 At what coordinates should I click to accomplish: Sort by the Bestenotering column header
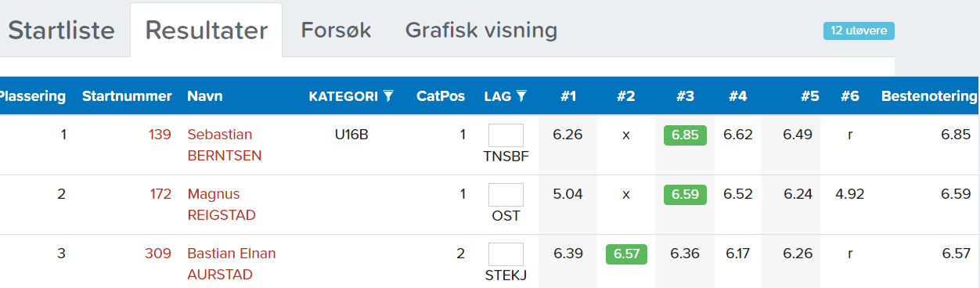[929, 96]
